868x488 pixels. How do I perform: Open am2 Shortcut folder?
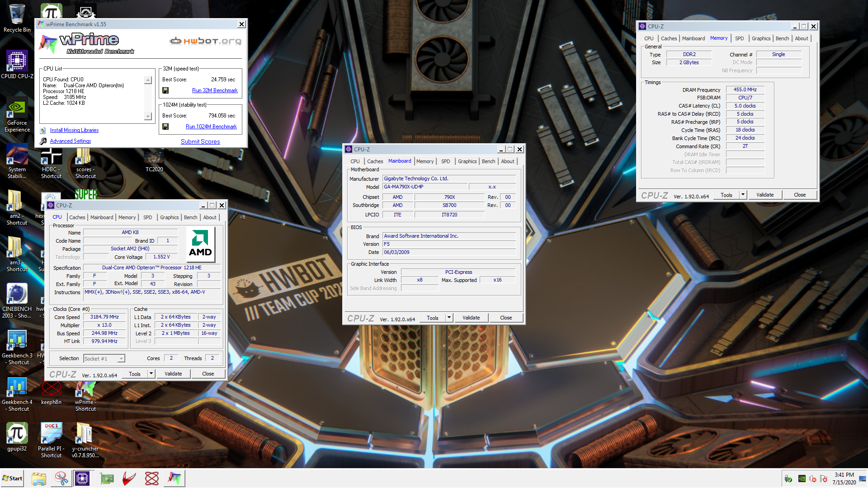click(x=17, y=208)
